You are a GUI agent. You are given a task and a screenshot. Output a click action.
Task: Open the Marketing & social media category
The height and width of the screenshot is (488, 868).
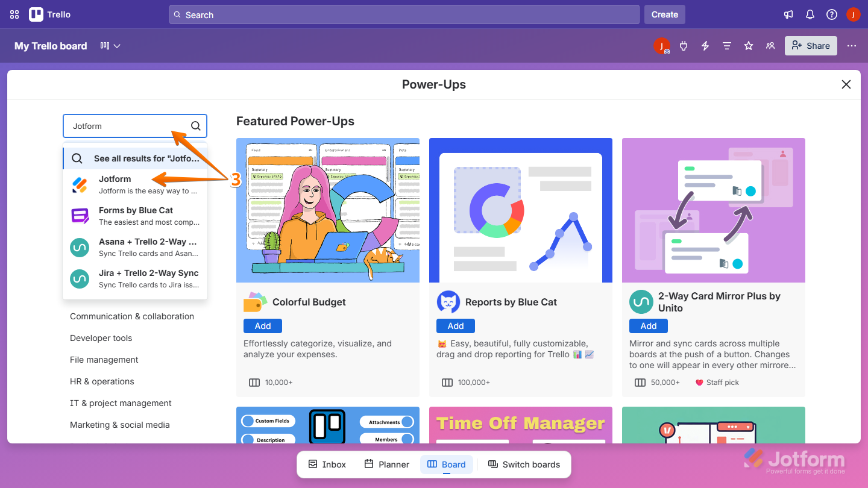pyautogui.click(x=119, y=424)
